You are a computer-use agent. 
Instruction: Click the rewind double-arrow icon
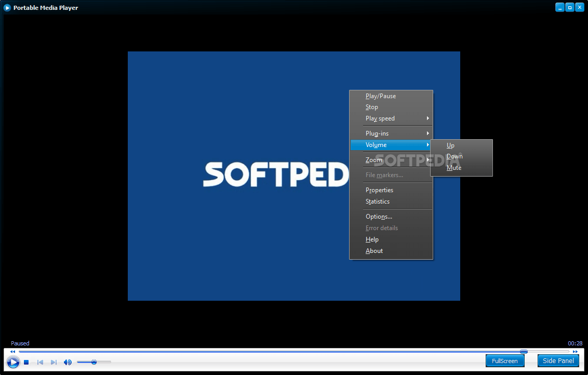[13, 352]
